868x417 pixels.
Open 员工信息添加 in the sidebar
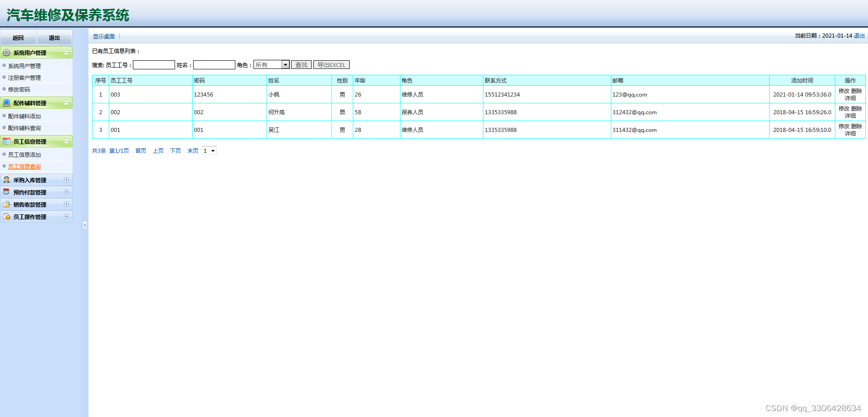tap(24, 155)
